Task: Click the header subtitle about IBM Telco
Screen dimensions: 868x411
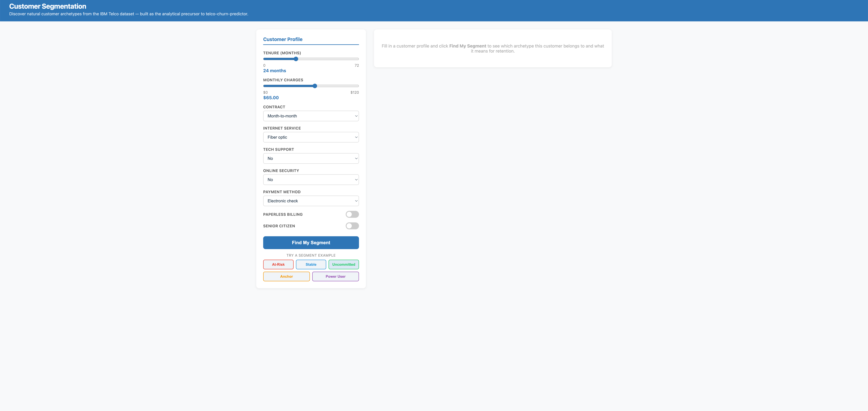Action: 128,14
